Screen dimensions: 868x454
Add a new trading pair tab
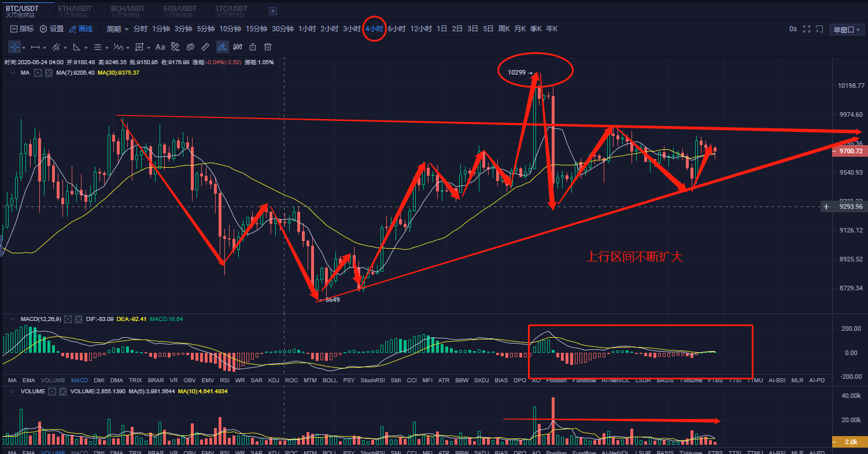point(273,10)
